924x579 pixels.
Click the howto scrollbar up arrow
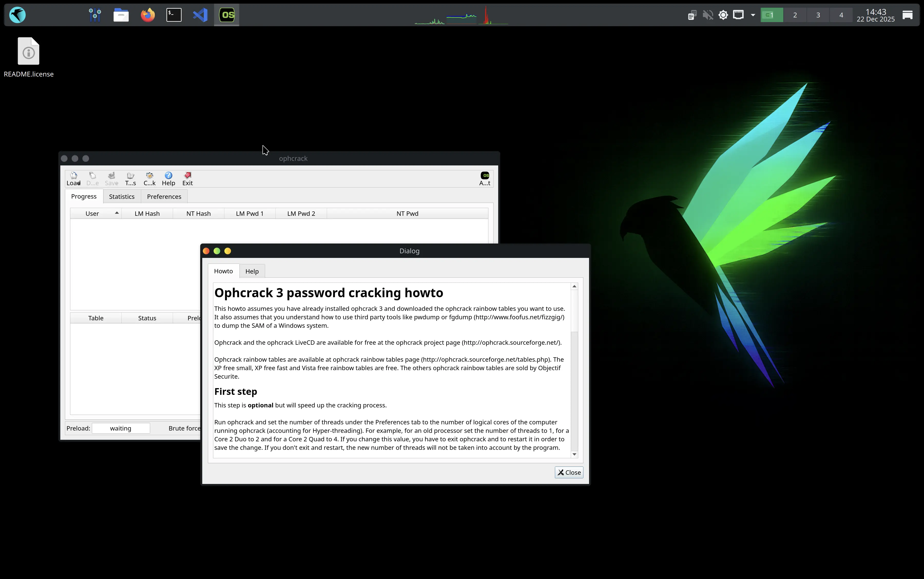(574, 286)
